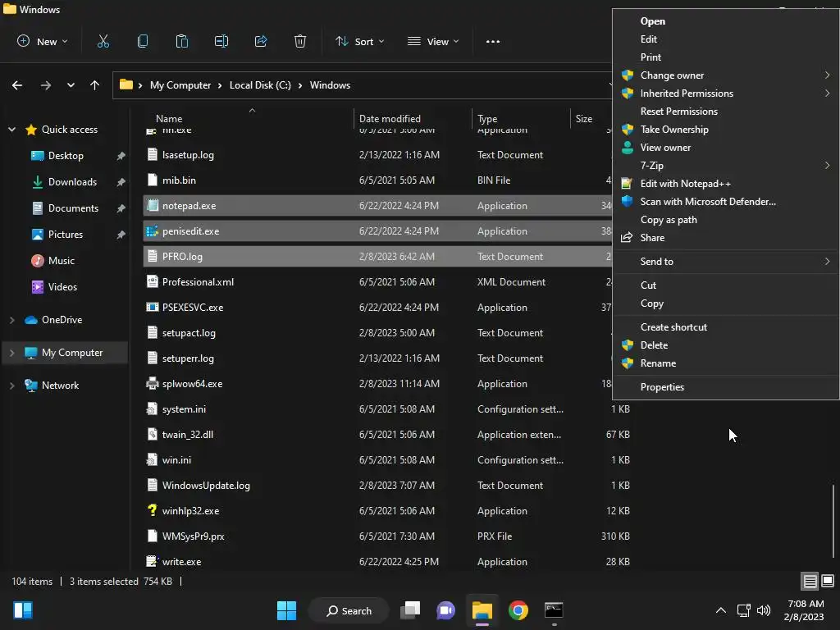This screenshot has width=840, height=630.
Task: Switch to large thumbnails view icon in status bar
Action: point(828,581)
